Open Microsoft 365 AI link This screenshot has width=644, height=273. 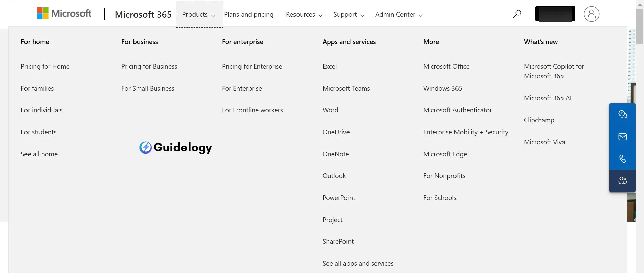click(548, 98)
